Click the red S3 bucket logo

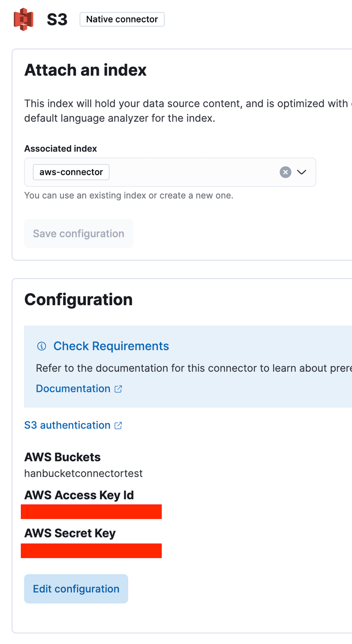coord(24,19)
